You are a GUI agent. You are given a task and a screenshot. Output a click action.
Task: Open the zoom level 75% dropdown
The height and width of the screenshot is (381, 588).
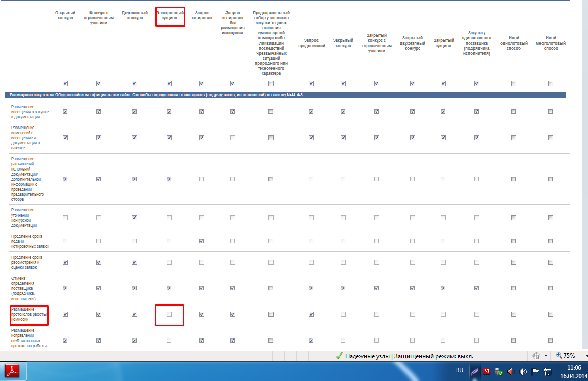tap(570, 356)
